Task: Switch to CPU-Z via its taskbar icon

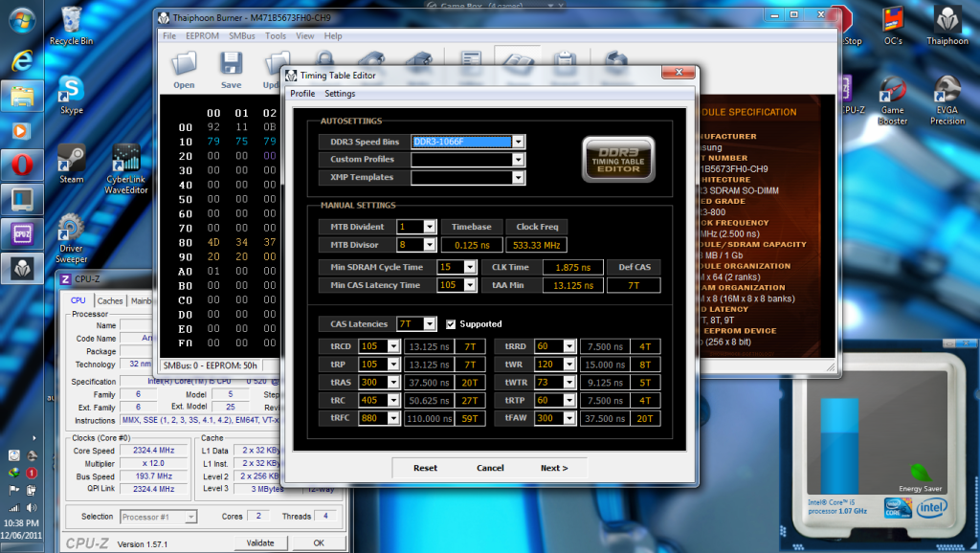Action: [x=22, y=233]
